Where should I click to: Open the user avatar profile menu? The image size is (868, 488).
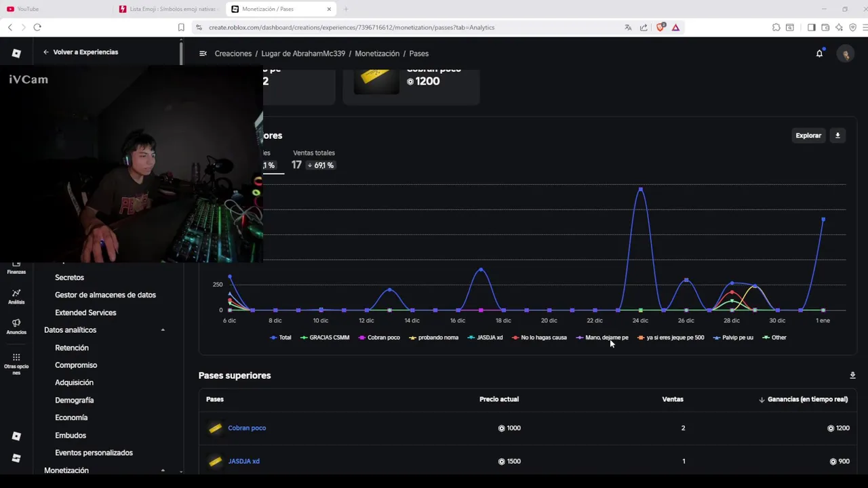click(x=845, y=54)
